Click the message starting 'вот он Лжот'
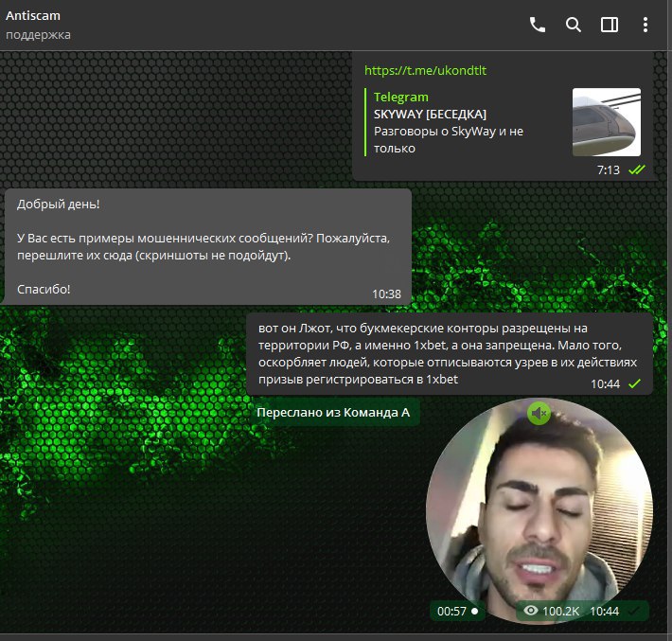This screenshot has height=641, width=672. point(448,354)
